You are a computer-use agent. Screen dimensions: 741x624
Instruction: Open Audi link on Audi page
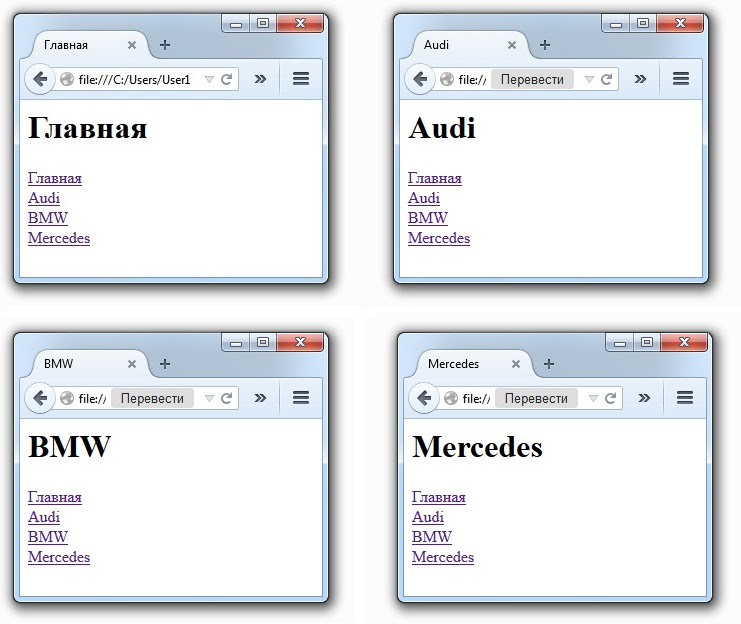pos(424,198)
